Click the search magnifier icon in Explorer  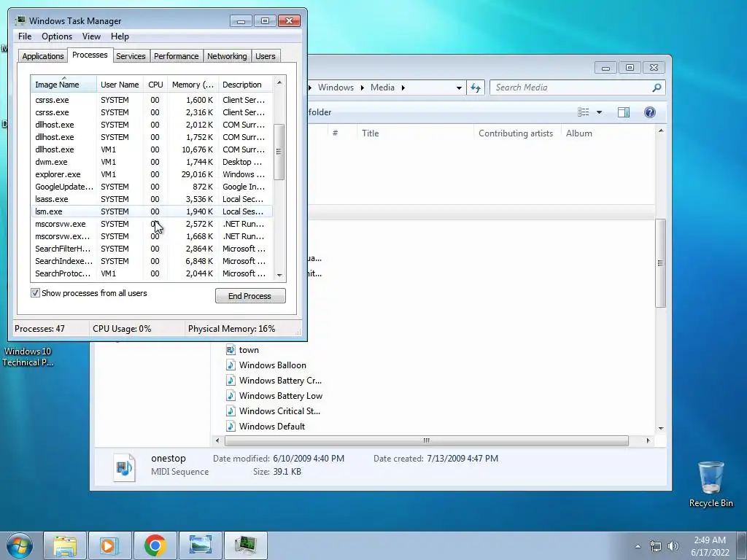[657, 87]
